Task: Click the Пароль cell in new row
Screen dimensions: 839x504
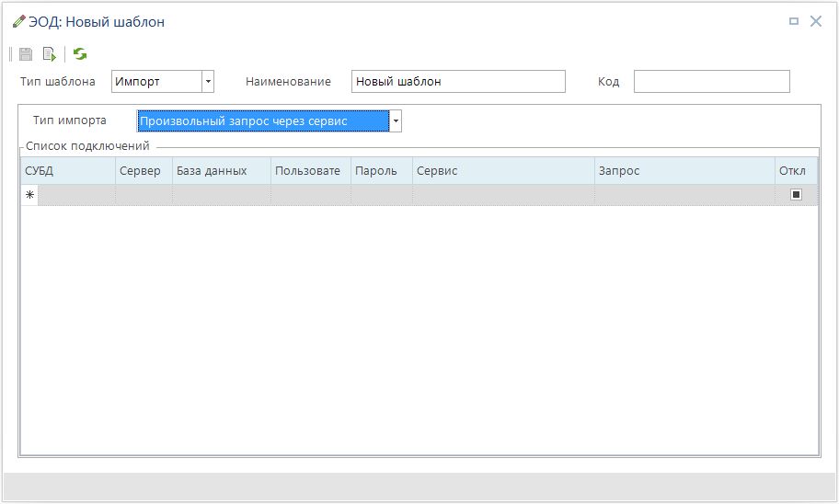Action: pos(381,195)
